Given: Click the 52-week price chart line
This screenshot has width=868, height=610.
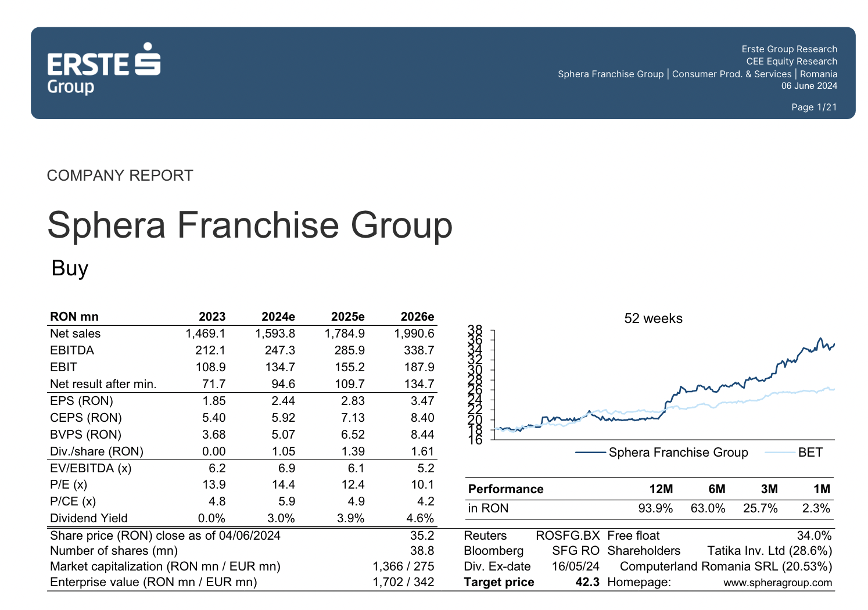Looking at the screenshot, I should [x=663, y=385].
